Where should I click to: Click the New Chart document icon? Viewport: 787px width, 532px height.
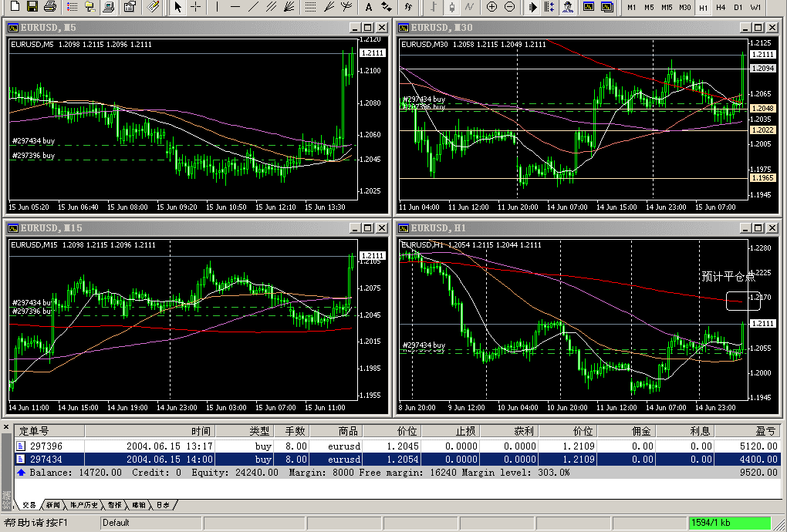[x=15, y=6]
